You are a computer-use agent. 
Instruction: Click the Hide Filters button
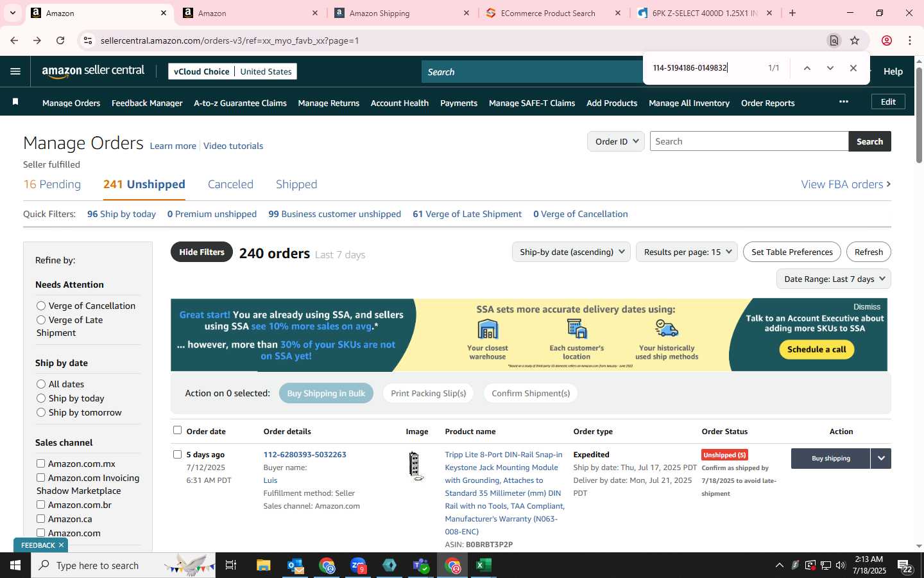[x=201, y=252]
